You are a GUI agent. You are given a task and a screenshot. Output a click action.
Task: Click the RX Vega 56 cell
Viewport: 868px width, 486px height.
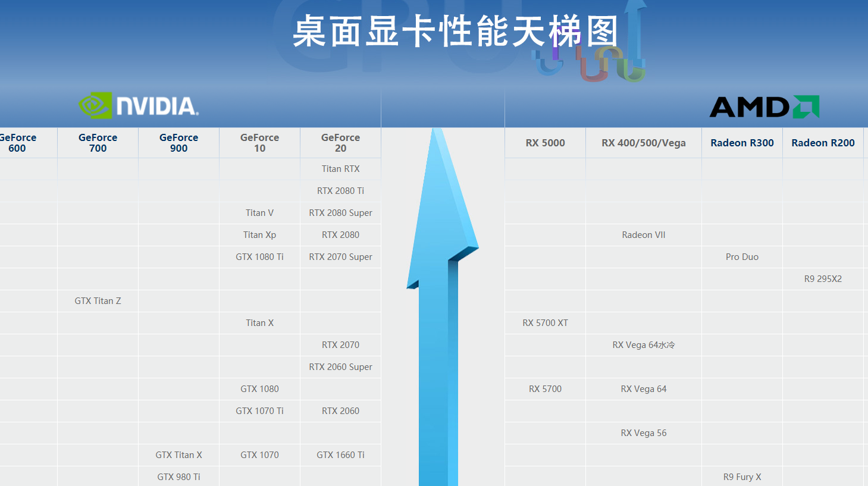(644, 433)
